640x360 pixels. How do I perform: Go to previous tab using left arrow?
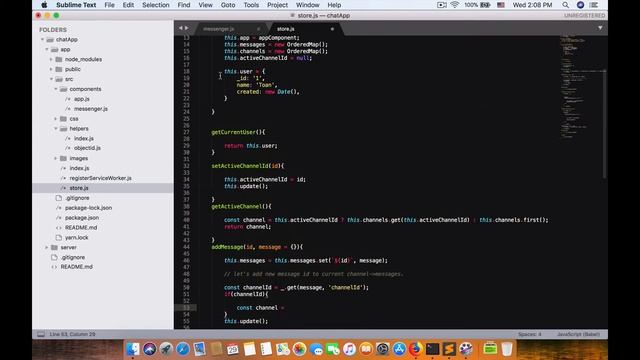180,28
